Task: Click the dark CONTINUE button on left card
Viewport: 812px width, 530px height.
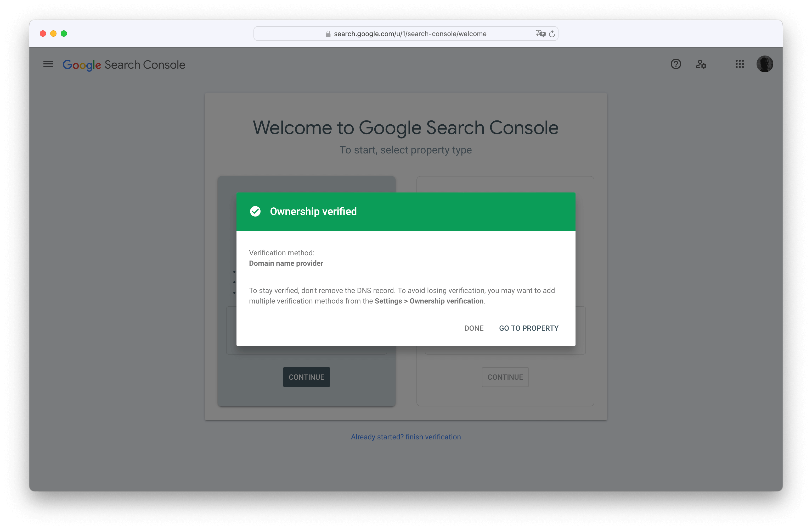Action: click(306, 377)
